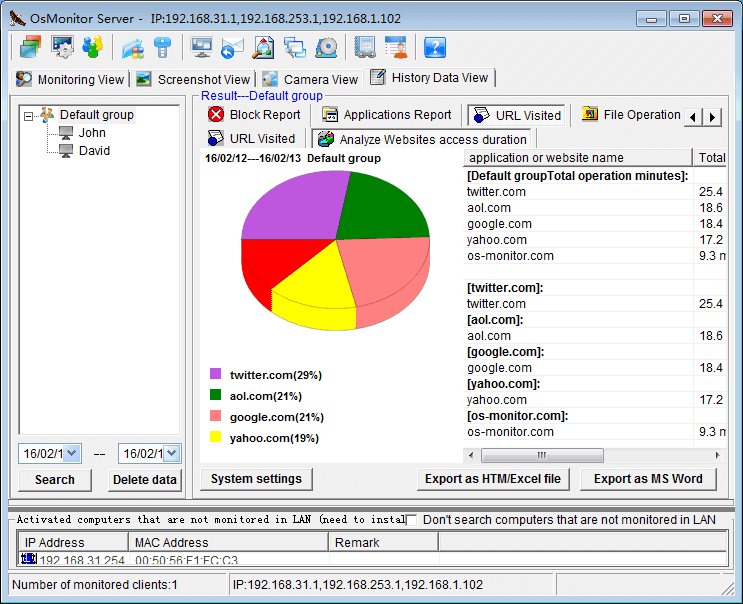
Task: Click the Search button
Action: (54, 480)
